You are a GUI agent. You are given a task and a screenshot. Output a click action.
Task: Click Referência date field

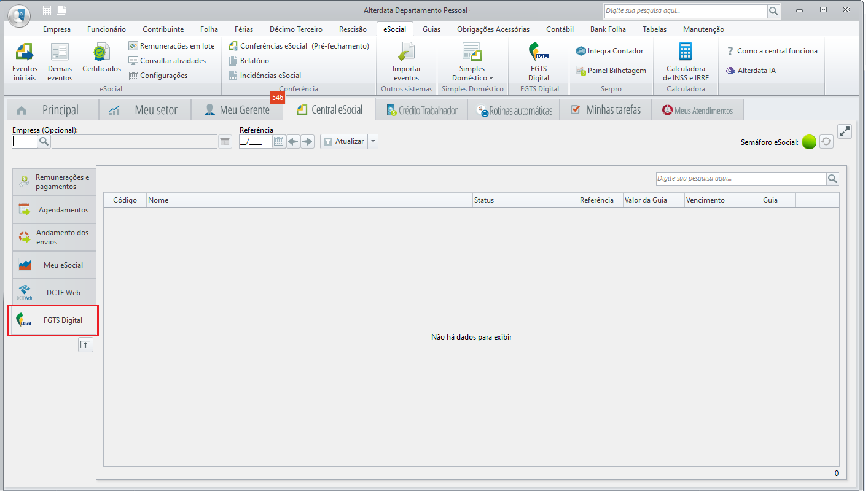[256, 141]
